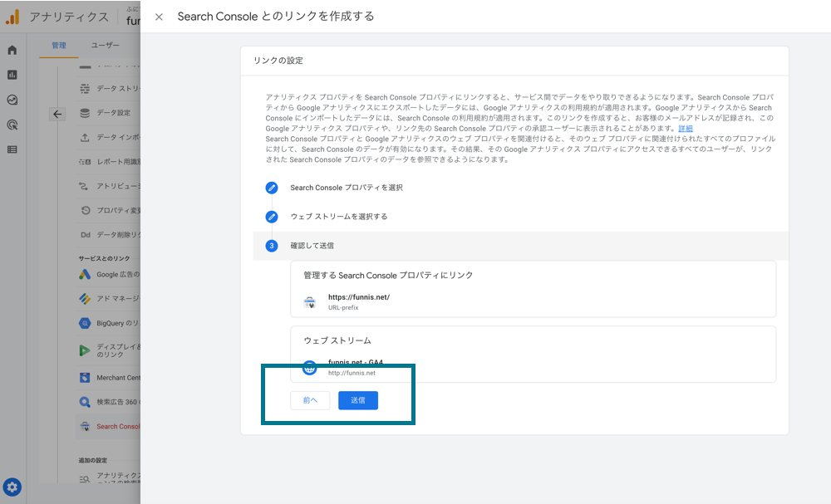
Task: Open アド マネージャー link item
Action: pyautogui.click(x=110, y=299)
